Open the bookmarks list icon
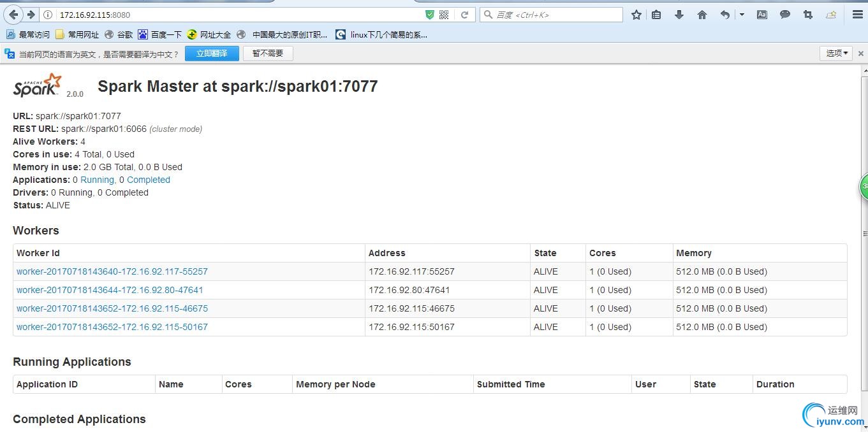 (x=656, y=15)
